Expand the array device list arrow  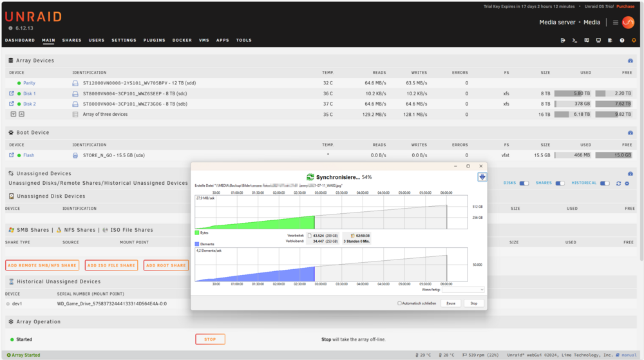13,114
